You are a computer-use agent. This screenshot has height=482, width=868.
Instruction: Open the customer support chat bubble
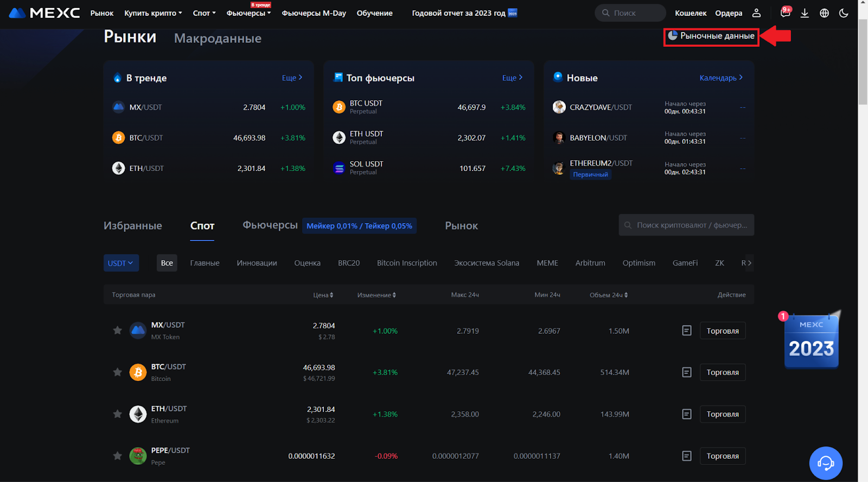tap(826, 463)
